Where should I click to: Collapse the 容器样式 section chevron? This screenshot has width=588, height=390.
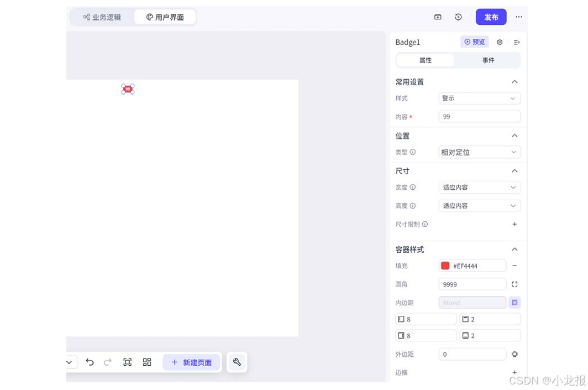pos(514,249)
